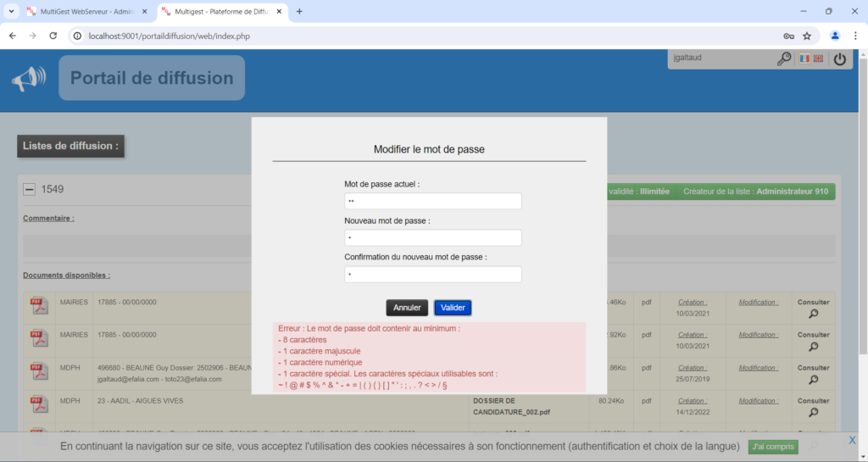868x462 pixels.
Task: Cancel the dialog with Annuler
Action: pos(407,308)
